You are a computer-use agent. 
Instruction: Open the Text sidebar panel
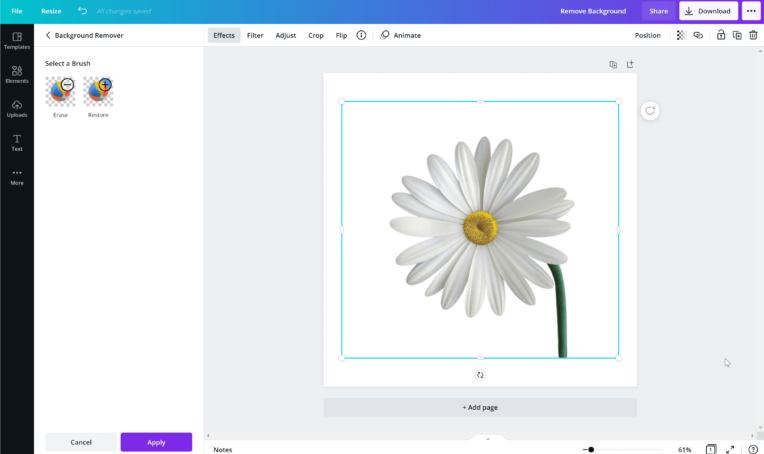pos(17,143)
